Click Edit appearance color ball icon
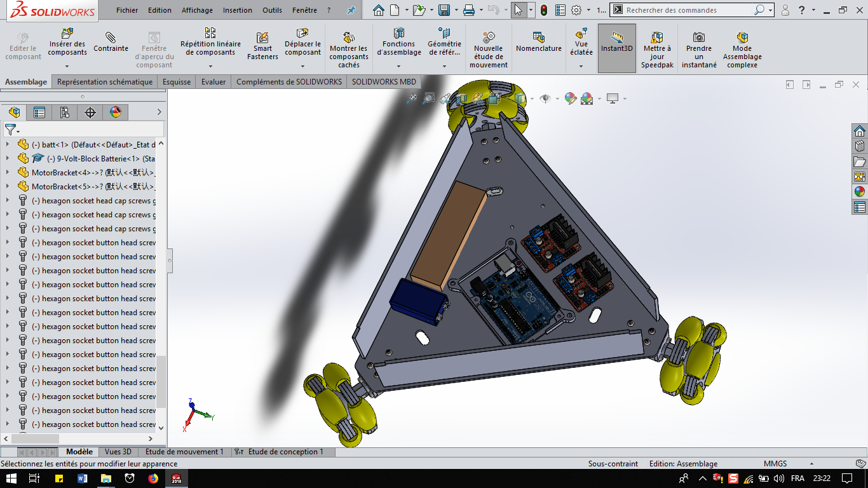 pyautogui.click(x=570, y=98)
